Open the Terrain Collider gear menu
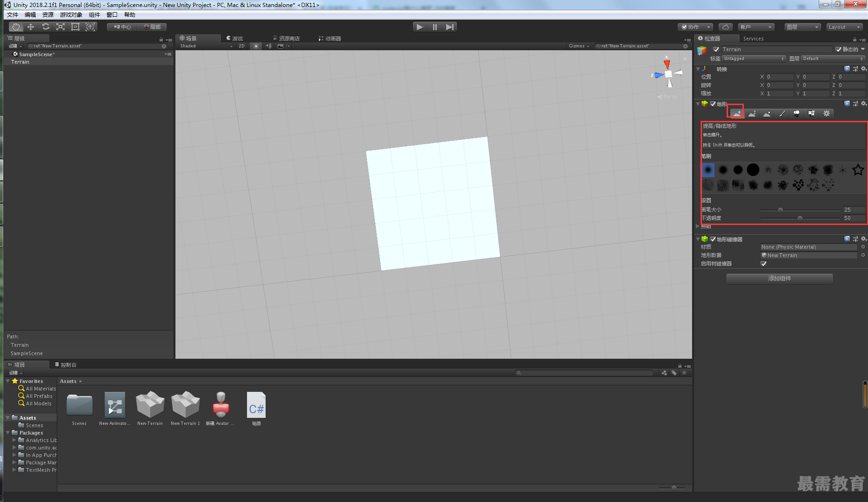This screenshot has height=502, width=868. 863,239
